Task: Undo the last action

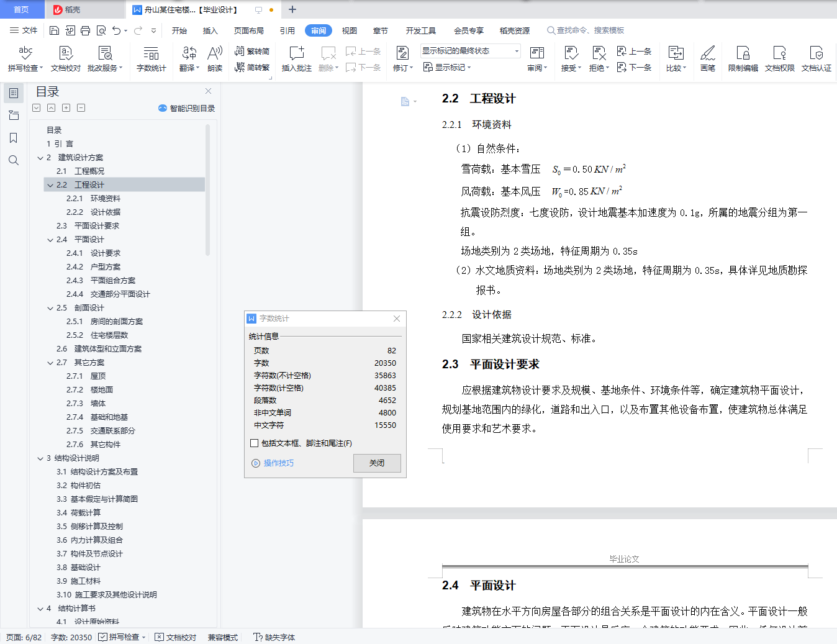Action: tap(116, 30)
